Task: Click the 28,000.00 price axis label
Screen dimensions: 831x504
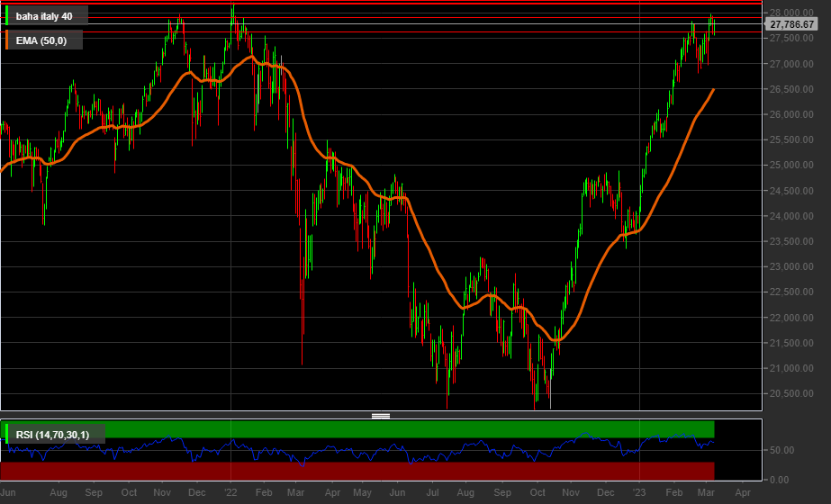Action: click(791, 13)
